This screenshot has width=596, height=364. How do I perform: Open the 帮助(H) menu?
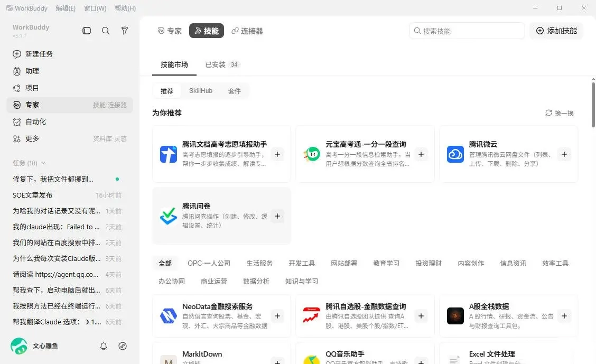125,8
